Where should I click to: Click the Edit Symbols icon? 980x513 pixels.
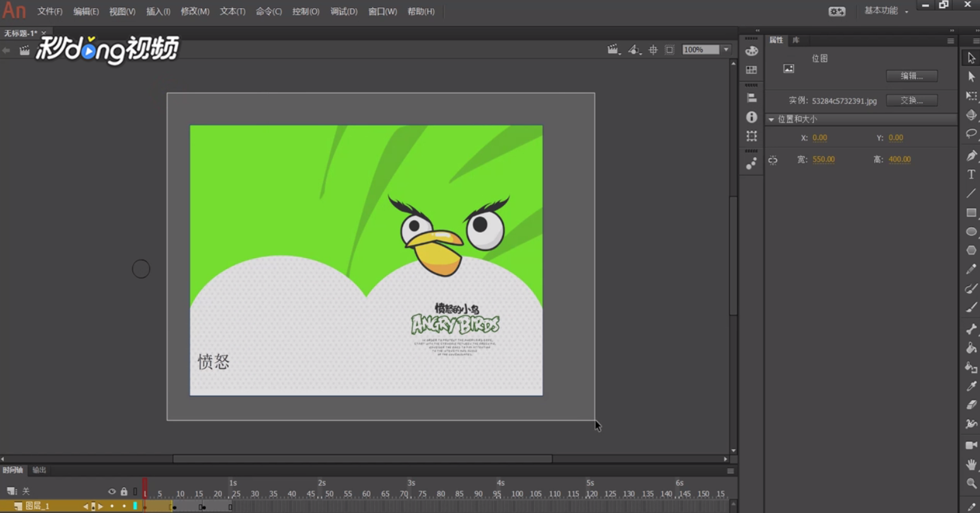[x=634, y=50]
